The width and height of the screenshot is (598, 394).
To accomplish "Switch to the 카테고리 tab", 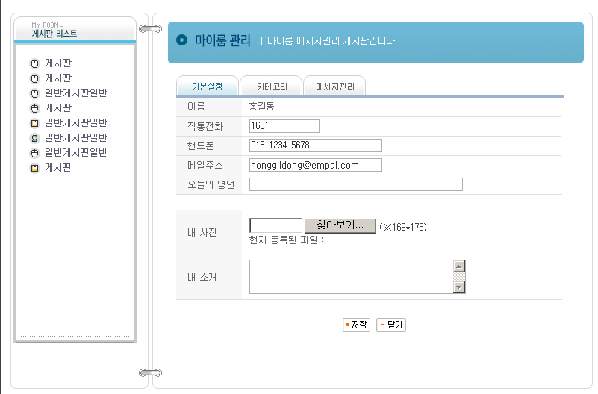I will point(272,86).
